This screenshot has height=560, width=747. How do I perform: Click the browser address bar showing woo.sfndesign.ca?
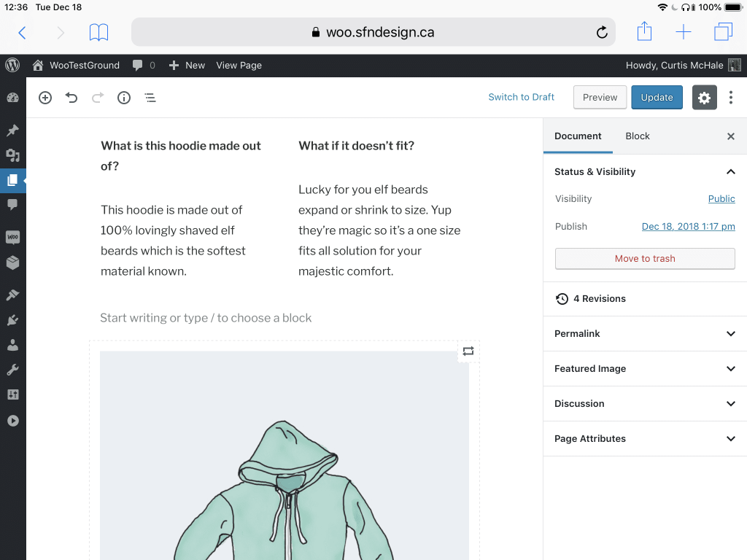373,32
